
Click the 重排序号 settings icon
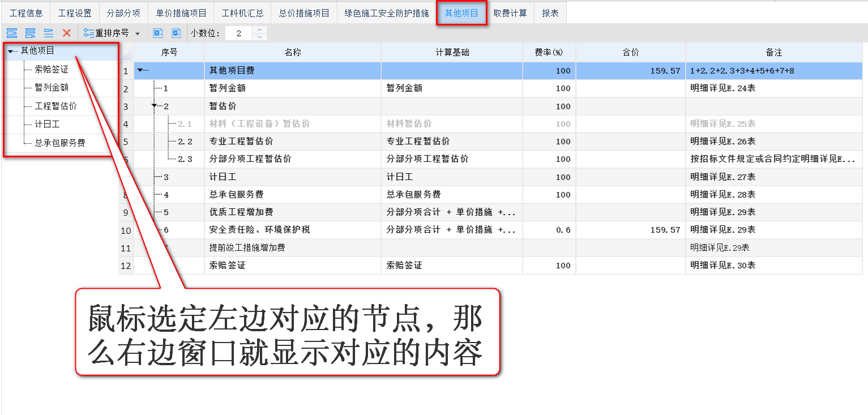(89, 33)
